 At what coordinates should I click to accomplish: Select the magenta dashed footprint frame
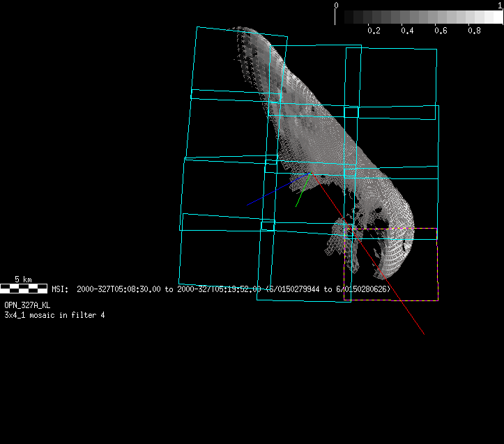click(437, 265)
